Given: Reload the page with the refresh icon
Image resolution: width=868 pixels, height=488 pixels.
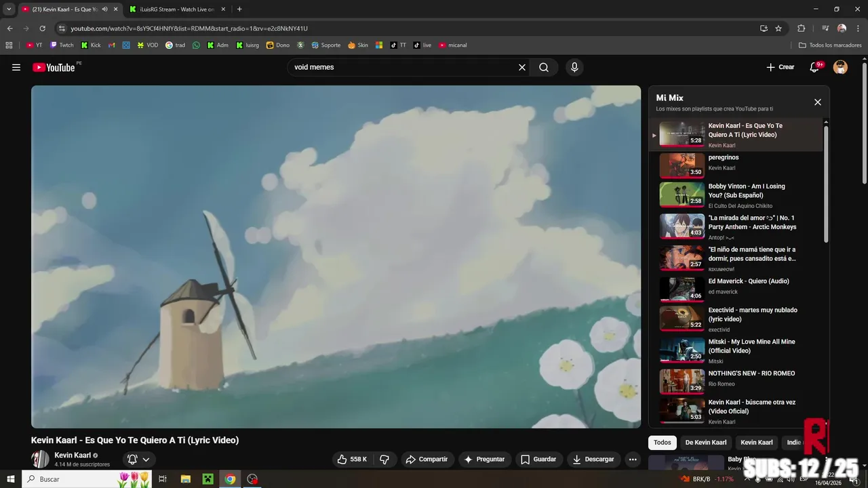Looking at the screenshot, I should point(42,28).
